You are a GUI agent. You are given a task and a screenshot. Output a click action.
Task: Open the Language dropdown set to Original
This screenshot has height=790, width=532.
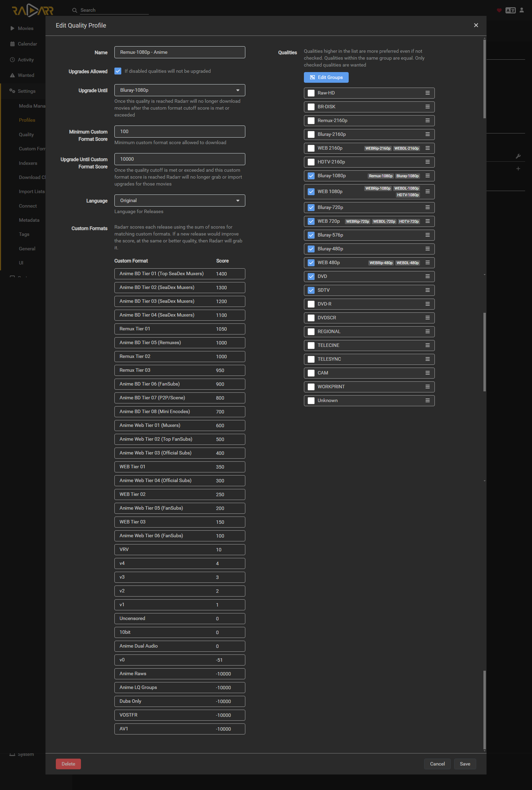(180, 201)
